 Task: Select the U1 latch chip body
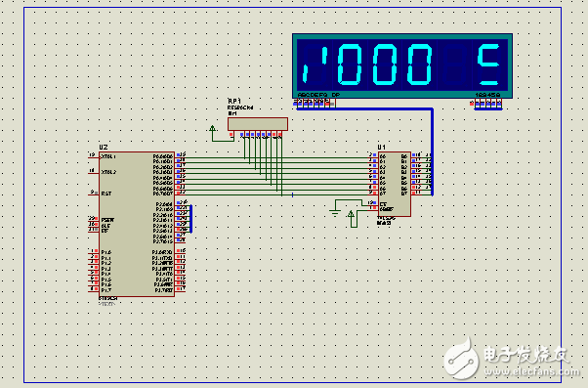coord(395,184)
